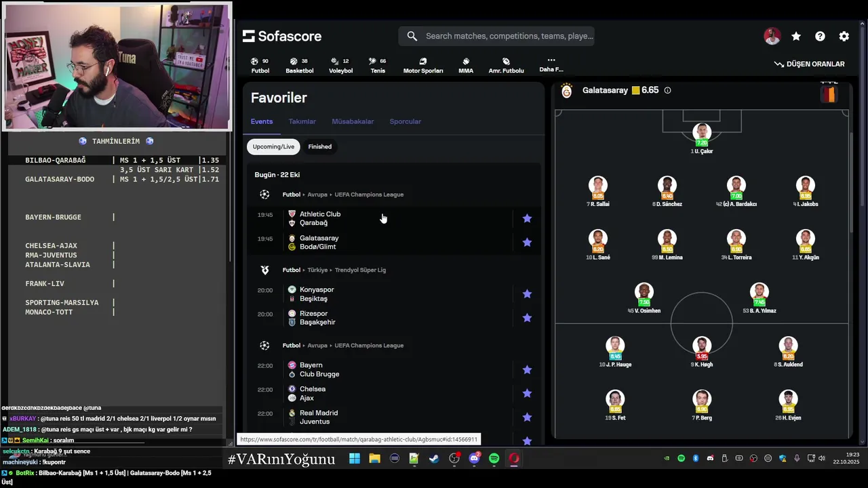
Task: Open A. Bardakcı's player card
Action: coord(736,192)
